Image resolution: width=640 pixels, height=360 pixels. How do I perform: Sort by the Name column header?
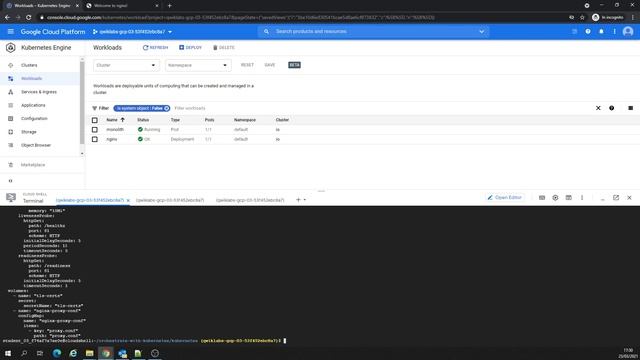pyautogui.click(x=115, y=120)
